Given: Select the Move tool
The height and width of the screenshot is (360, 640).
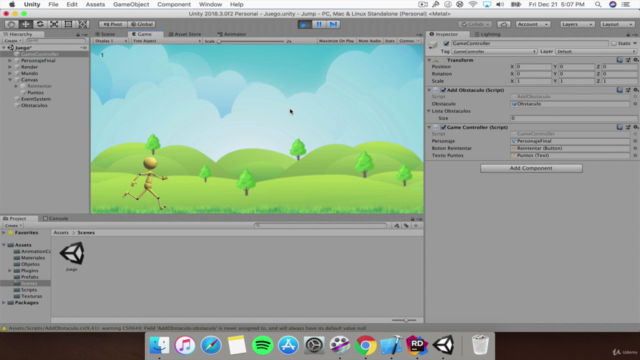Looking at the screenshot, I should click(x=25, y=24).
